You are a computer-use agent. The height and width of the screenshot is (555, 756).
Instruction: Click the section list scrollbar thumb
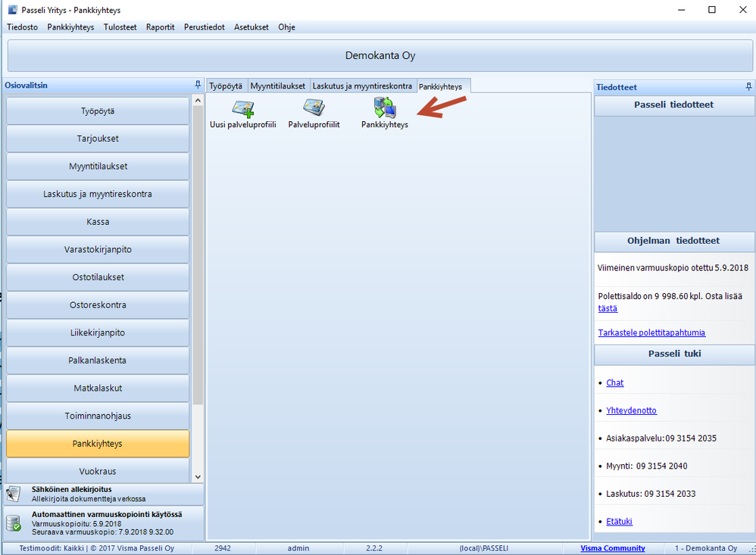pyautogui.click(x=198, y=255)
